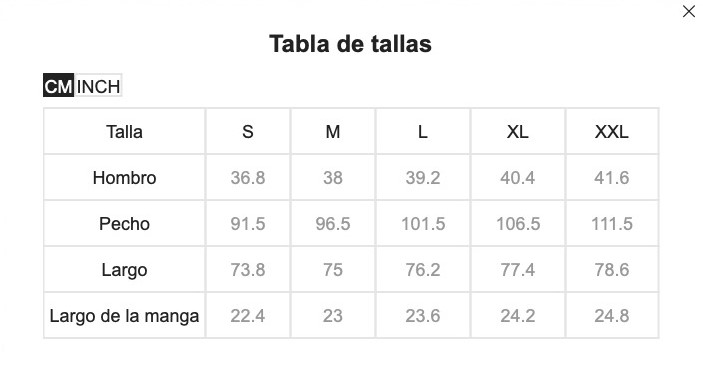Switch units to INCH
The height and width of the screenshot is (372, 703).
98,86
